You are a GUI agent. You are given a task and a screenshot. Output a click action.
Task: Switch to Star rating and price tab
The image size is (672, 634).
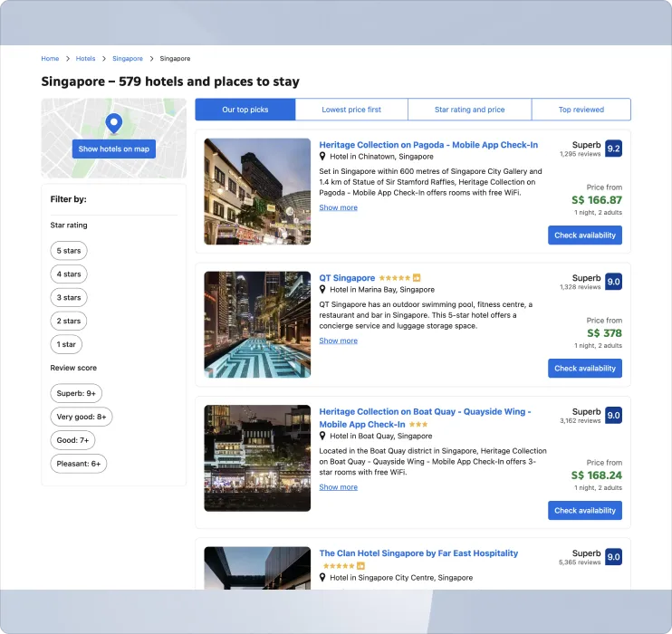coord(470,110)
